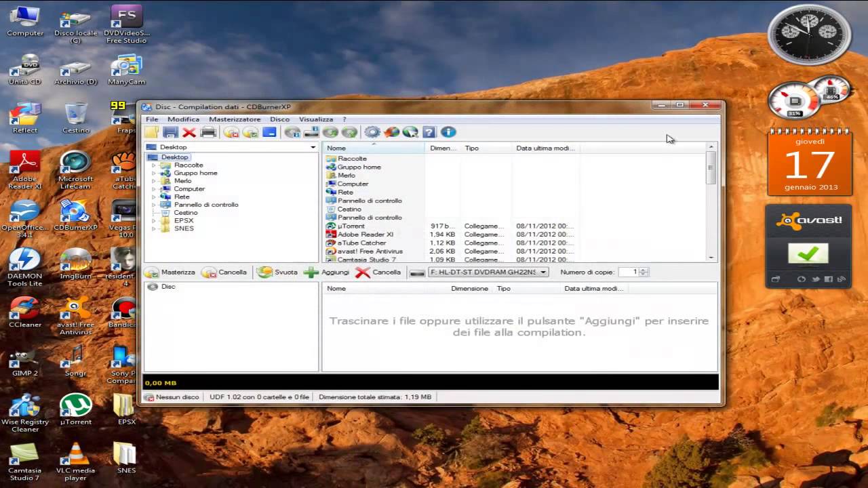Expand SNES folder in tree

point(154,228)
